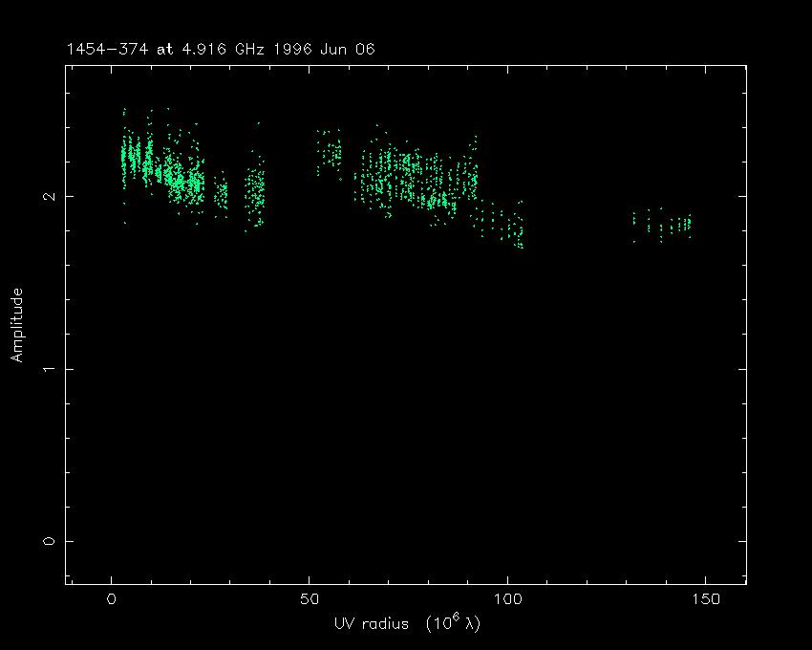Click the date '1996 Jun 06' in title
This screenshot has height=650, width=812.
coord(327,49)
